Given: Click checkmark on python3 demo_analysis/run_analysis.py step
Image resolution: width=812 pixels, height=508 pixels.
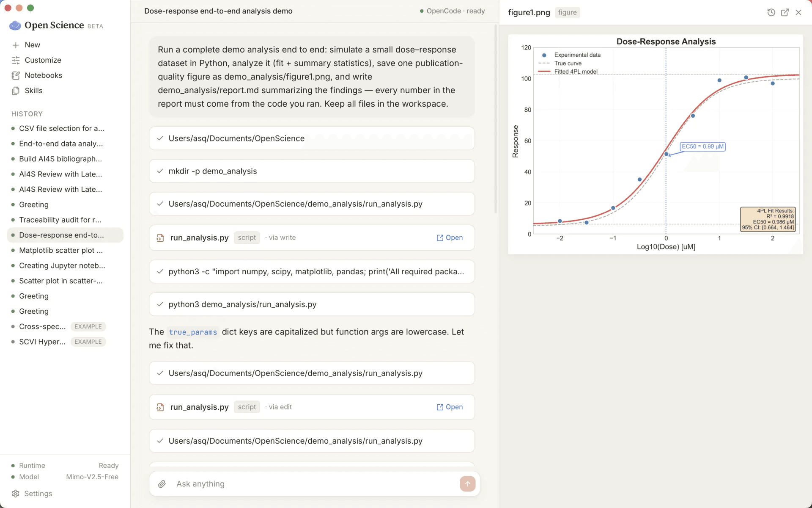Looking at the screenshot, I should [160, 304].
